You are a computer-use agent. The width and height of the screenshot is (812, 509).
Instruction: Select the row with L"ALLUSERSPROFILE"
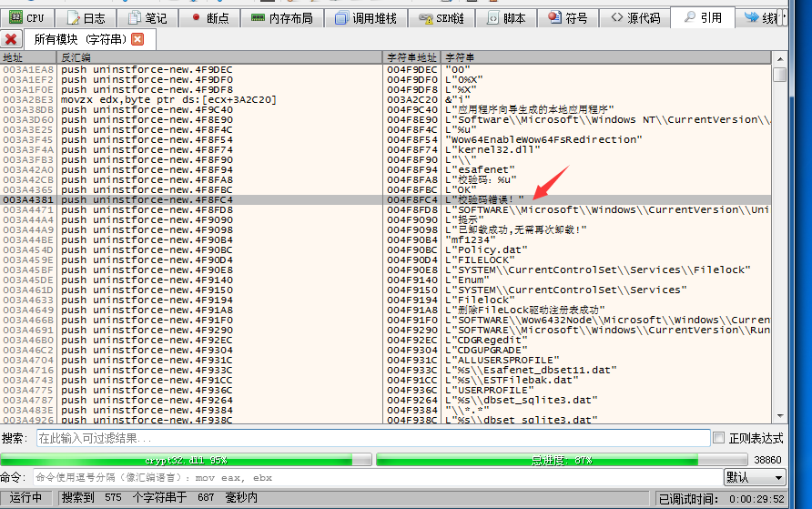(386, 360)
